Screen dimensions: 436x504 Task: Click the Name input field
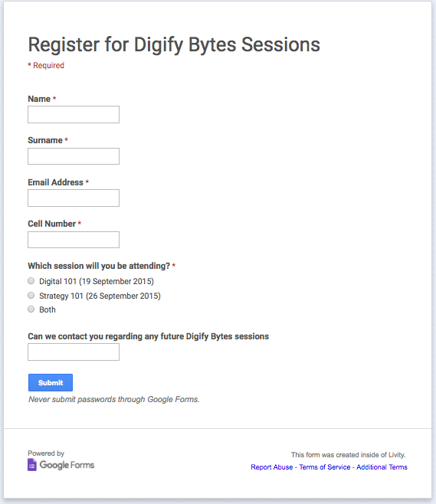74,114
